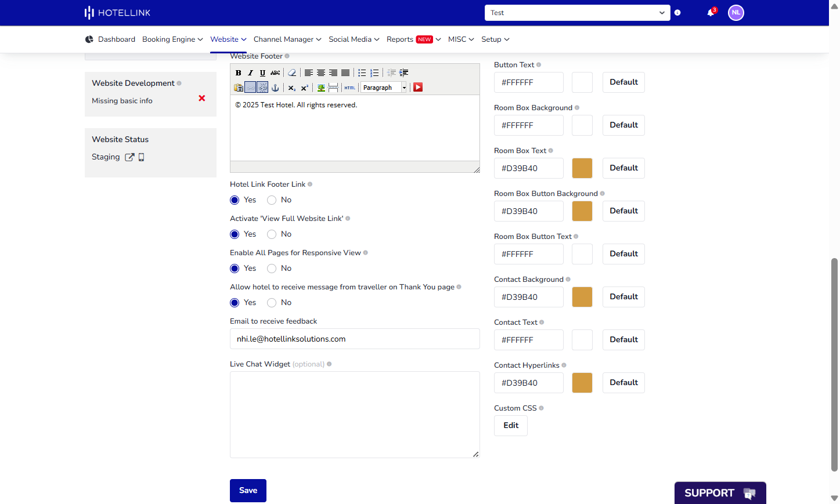Insert an image in the footer
Image resolution: width=840 pixels, height=504 pixels.
(321, 88)
